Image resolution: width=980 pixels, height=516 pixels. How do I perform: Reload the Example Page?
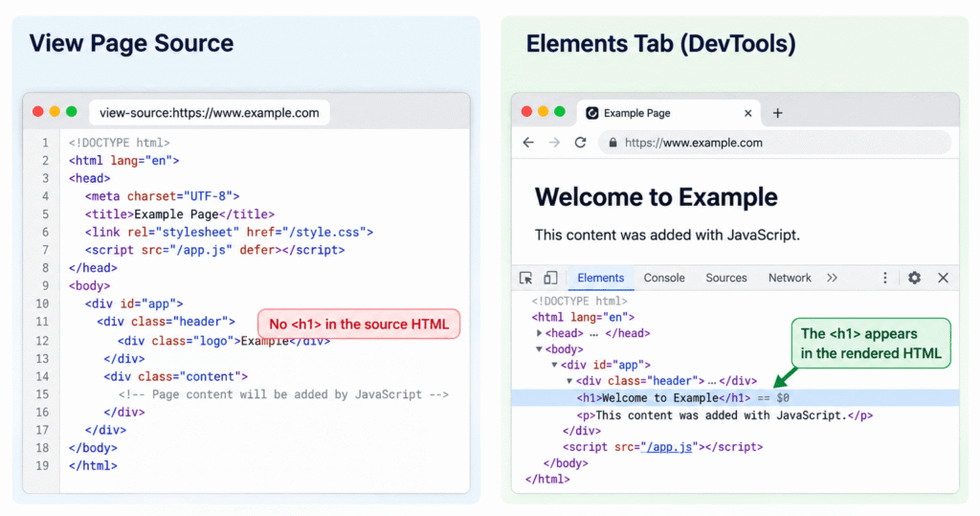tap(581, 143)
